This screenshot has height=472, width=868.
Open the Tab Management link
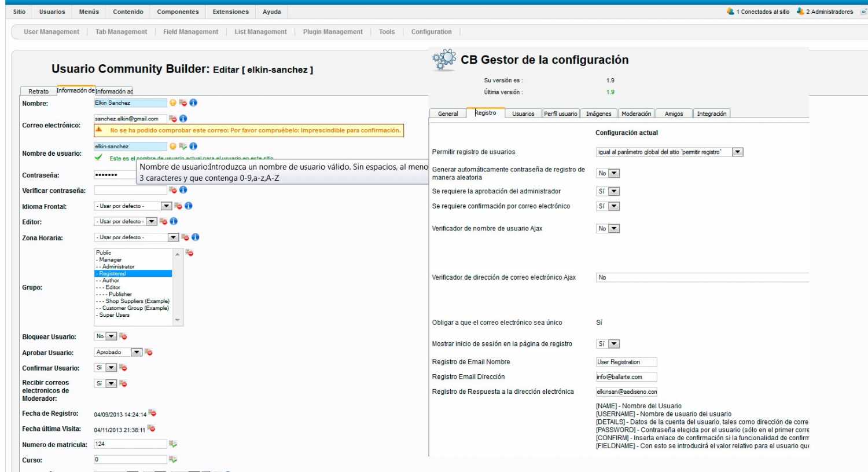coord(122,32)
